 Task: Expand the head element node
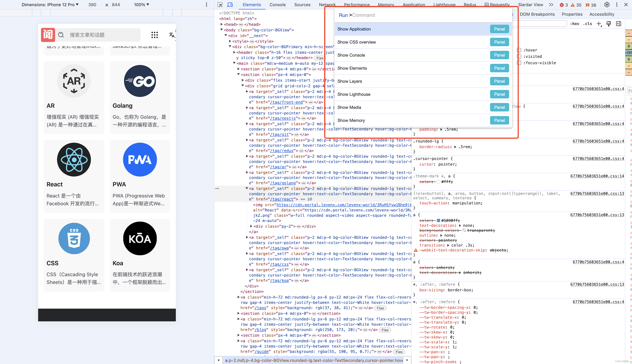tap(221, 24)
